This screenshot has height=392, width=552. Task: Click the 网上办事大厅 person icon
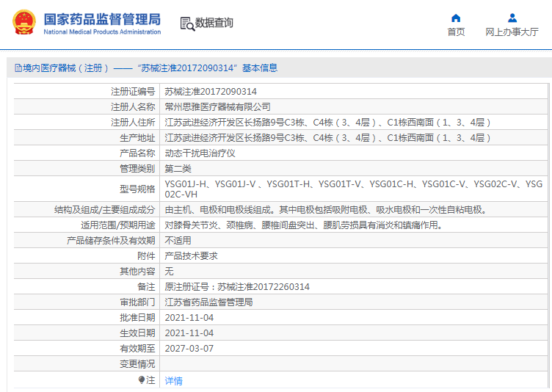click(512, 18)
